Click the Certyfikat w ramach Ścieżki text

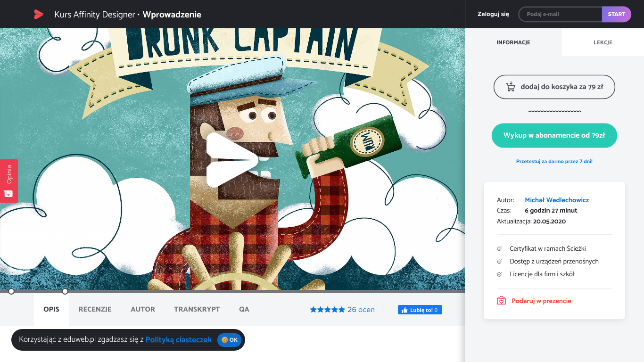(548, 248)
